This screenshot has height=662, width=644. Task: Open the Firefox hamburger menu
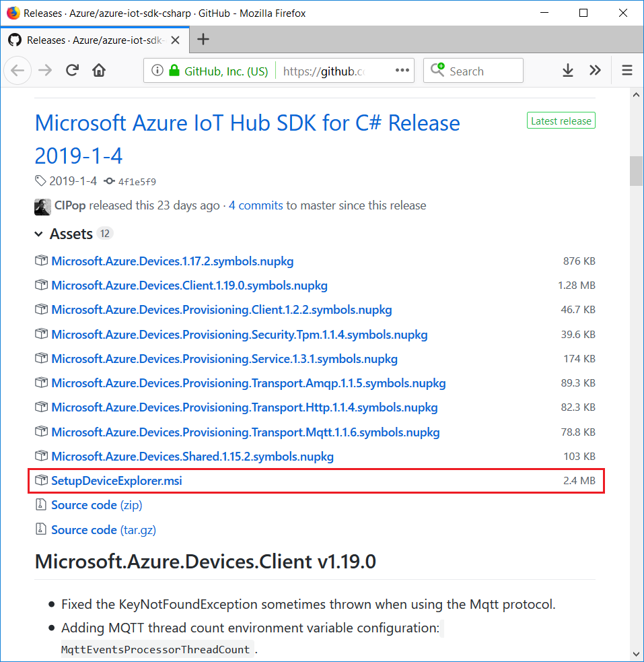point(627,70)
